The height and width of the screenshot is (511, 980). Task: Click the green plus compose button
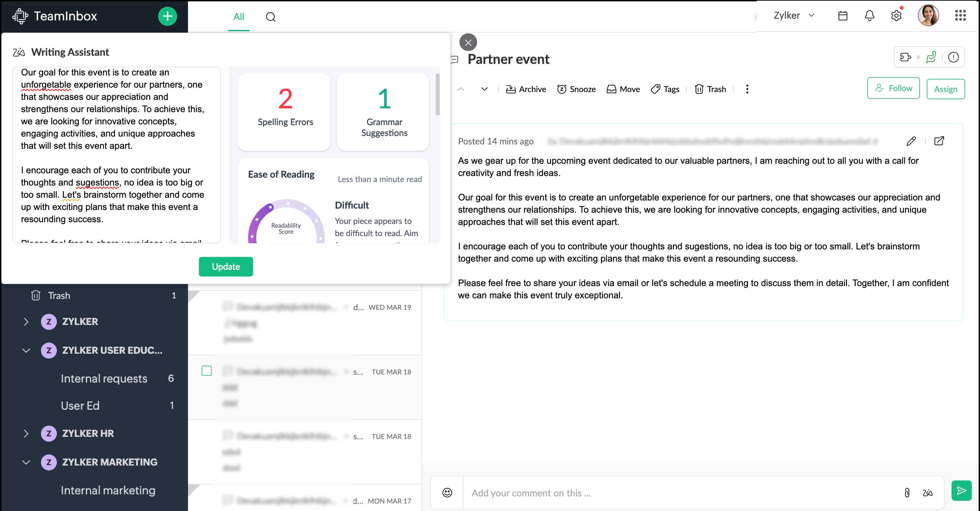pyautogui.click(x=167, y=16)
